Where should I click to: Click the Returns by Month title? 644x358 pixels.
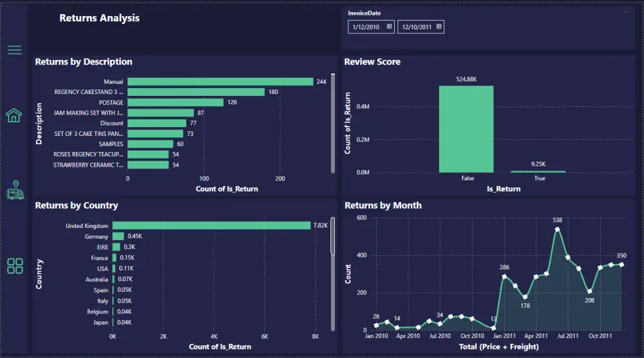click(383, 205)
